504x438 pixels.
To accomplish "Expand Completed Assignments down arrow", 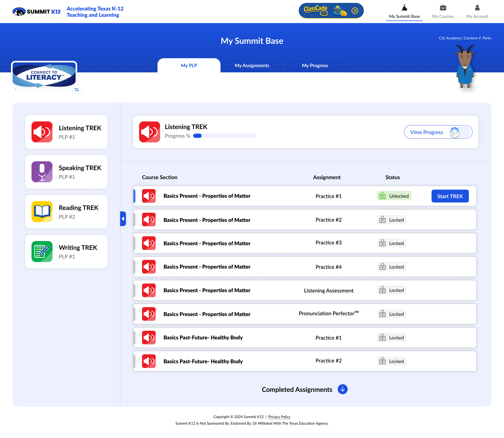I will (342, 389).
